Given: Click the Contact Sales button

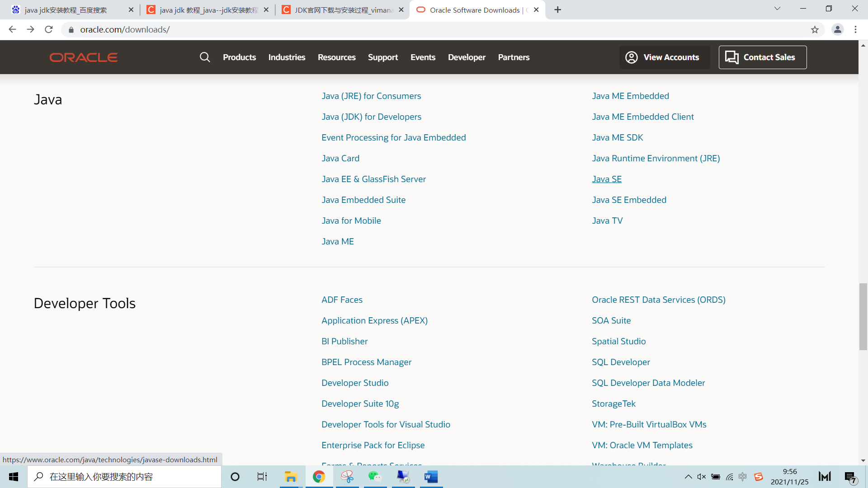Looking at the screenshot, I should 762,57.
